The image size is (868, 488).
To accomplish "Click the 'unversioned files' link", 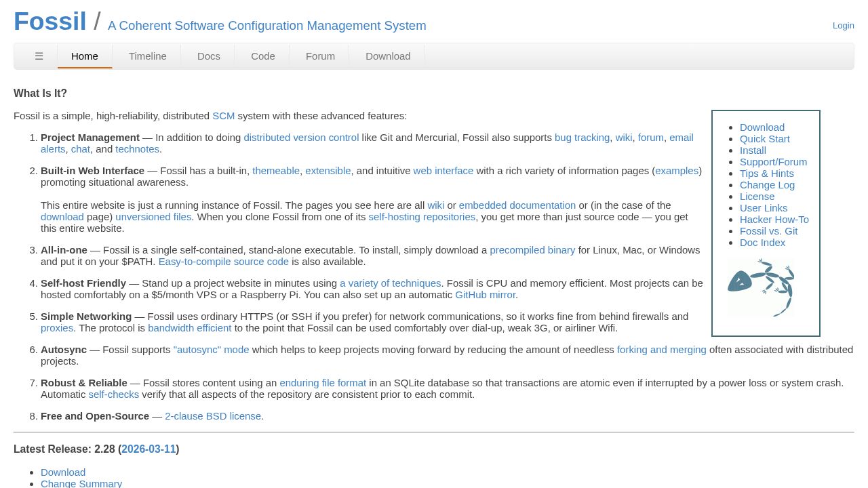I will tap(153, 217).
